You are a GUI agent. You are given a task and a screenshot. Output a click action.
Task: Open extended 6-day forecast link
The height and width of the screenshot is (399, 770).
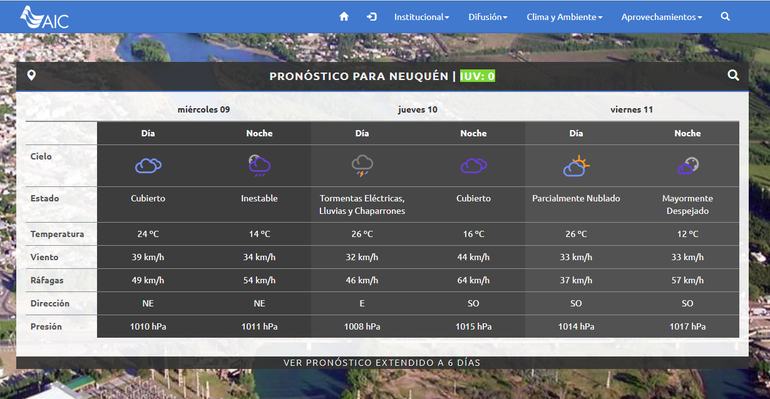tap(382, 363)
